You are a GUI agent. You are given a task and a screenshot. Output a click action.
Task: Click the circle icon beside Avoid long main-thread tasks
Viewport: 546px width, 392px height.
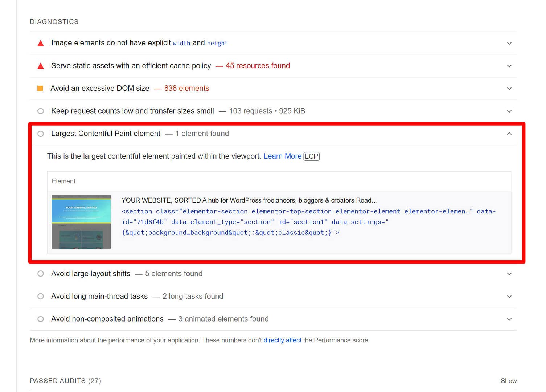[x=40, y=296]
